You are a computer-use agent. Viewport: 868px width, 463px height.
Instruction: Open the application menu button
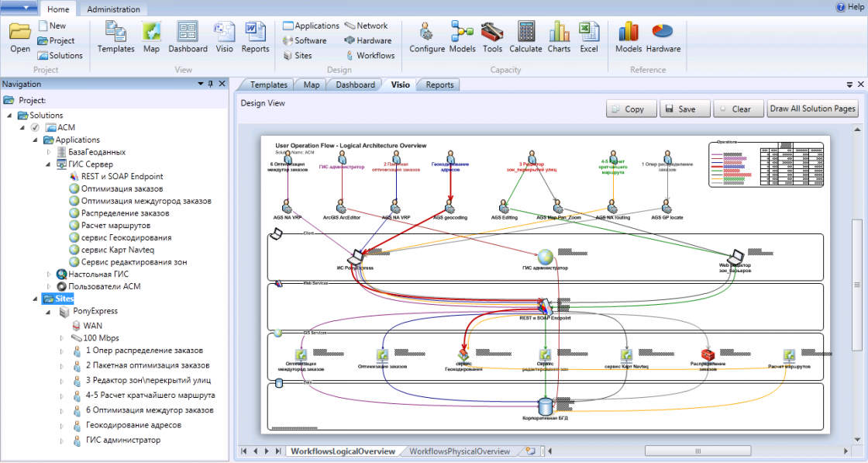(x=19, y=8)
